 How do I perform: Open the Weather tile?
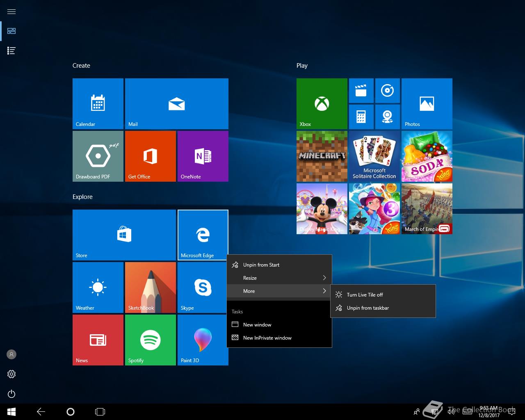click(98, 288)
